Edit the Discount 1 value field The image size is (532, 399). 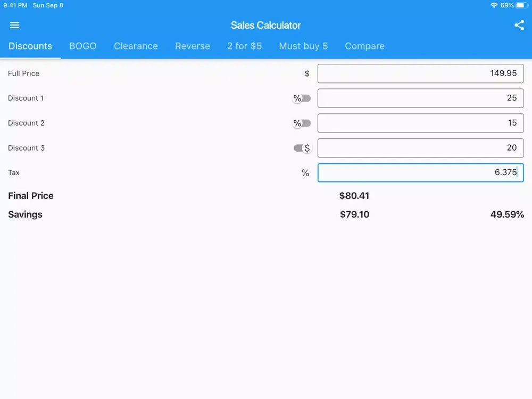420,98
